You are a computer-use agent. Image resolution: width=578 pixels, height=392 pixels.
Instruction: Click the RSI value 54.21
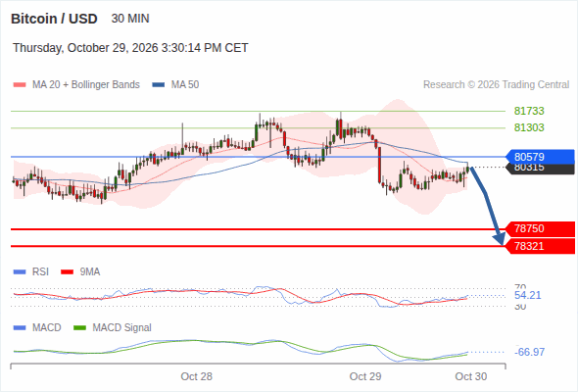527,295
